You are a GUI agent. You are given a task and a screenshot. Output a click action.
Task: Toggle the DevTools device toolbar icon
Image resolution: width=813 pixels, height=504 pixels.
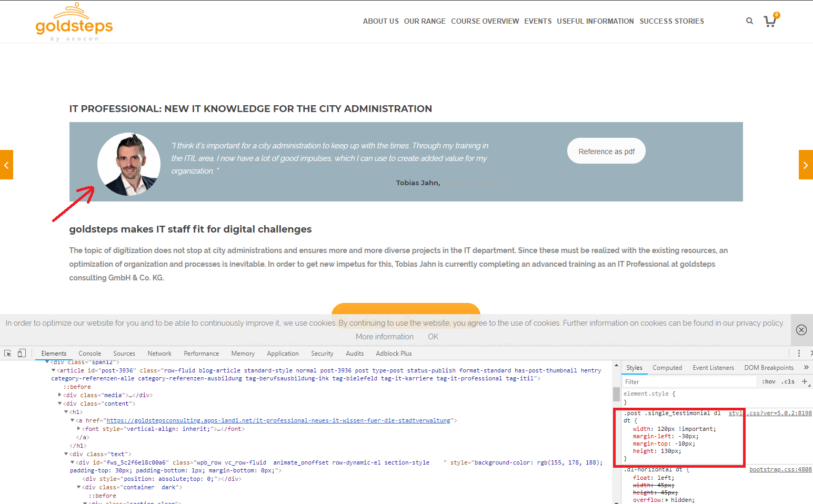[22, 354]
